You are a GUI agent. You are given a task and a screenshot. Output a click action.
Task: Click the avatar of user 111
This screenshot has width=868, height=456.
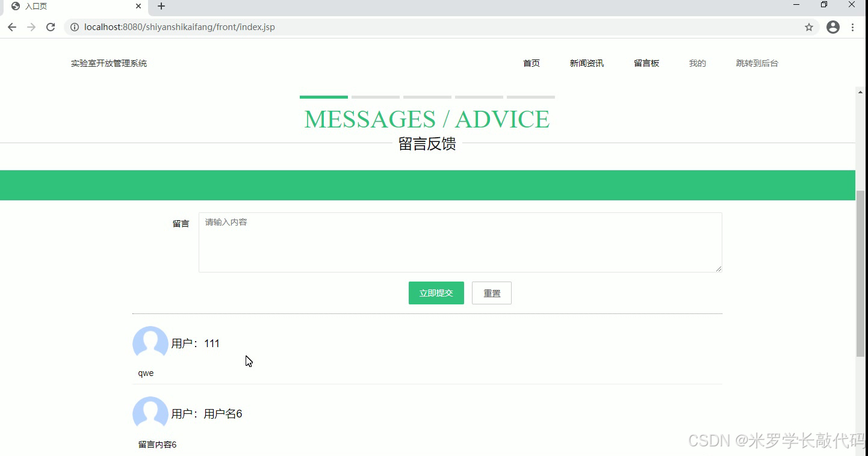coord(150,344)
